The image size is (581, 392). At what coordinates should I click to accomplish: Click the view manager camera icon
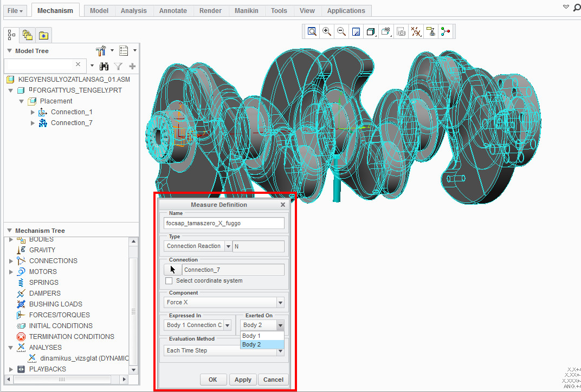tap(401, 32)
